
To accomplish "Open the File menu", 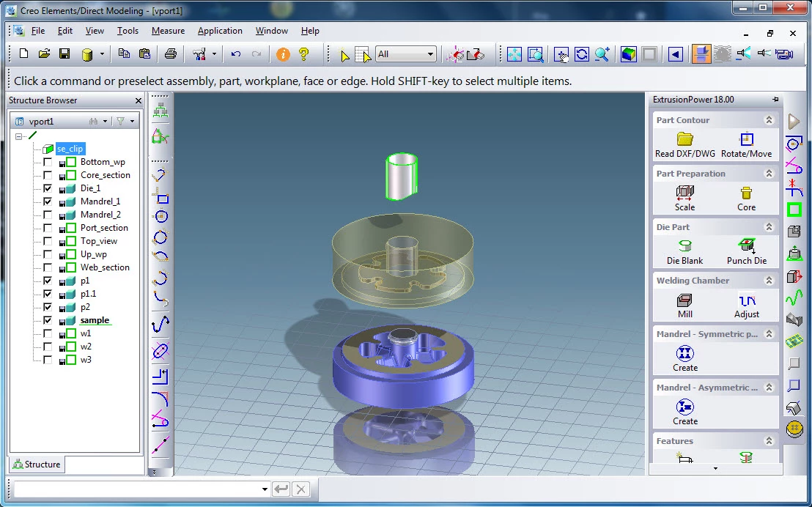I will tap(38, 31).
